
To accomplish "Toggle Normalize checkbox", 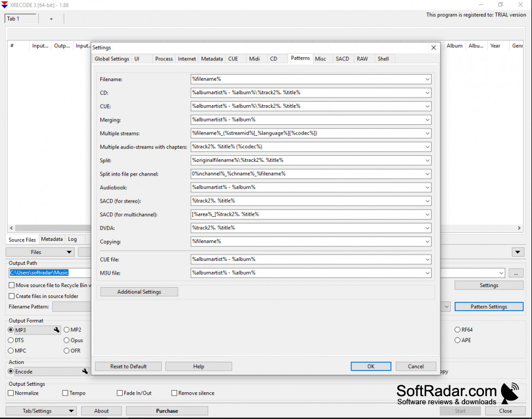I will (x=11, y=393).
